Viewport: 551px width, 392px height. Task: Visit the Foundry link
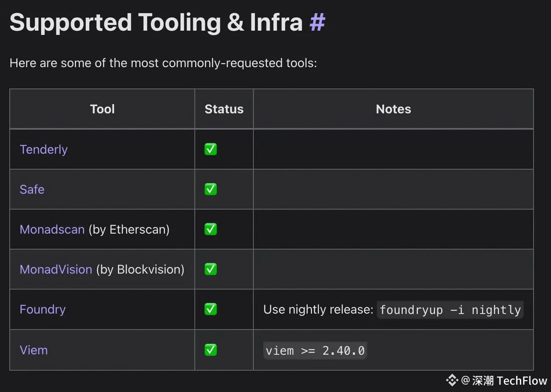pyautogui.click(x=43, y=309)
